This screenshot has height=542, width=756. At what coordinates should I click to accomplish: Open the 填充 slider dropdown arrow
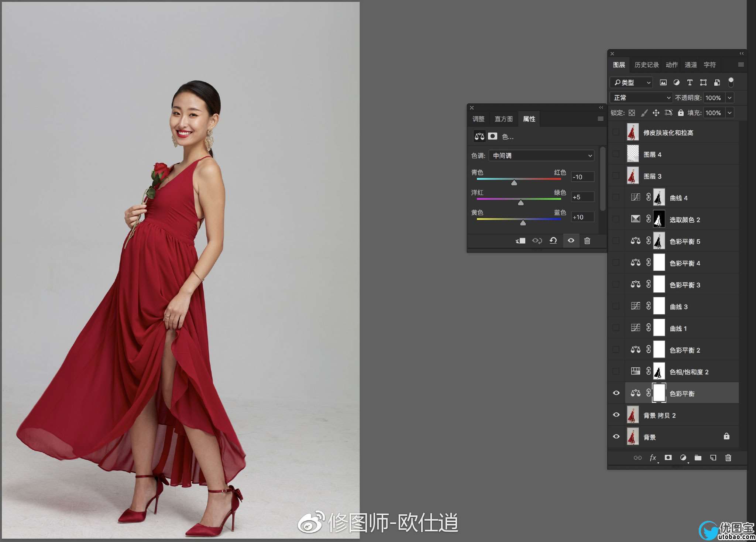click(730, 113)
